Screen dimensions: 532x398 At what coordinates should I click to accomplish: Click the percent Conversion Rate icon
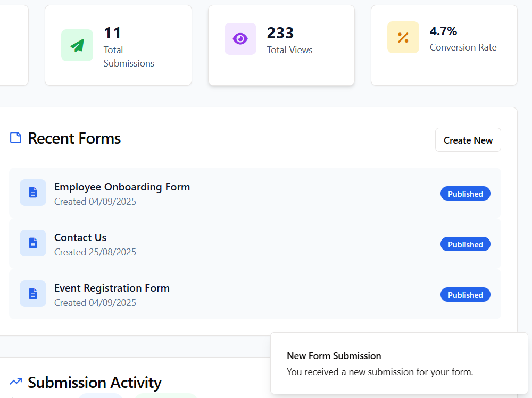pyautogui.click(x=403, y=37)
